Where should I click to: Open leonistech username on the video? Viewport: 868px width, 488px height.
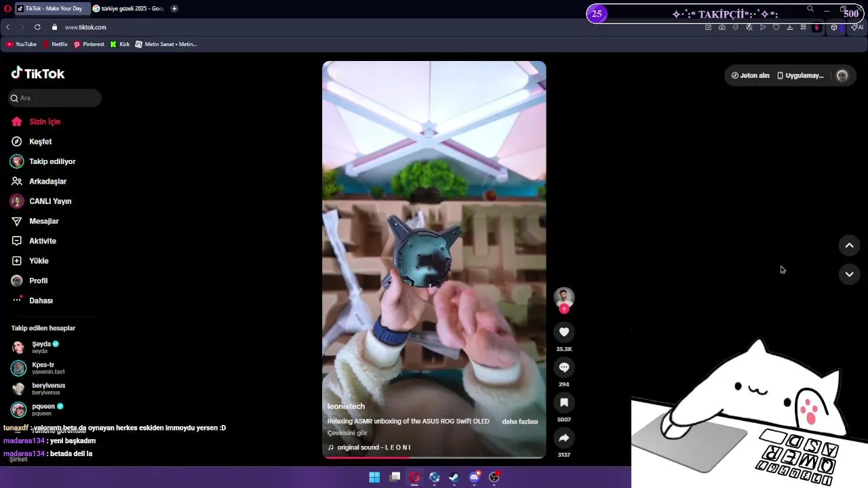[x=346, y=407]
